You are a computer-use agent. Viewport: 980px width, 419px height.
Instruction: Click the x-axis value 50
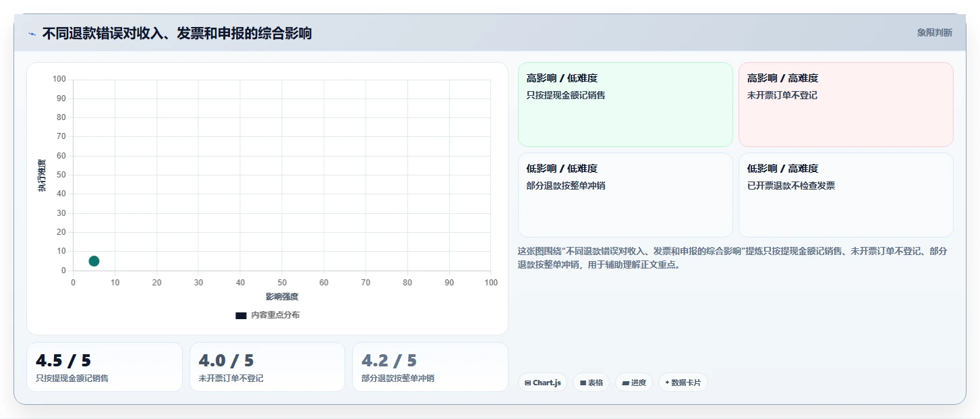pos(282,283)
